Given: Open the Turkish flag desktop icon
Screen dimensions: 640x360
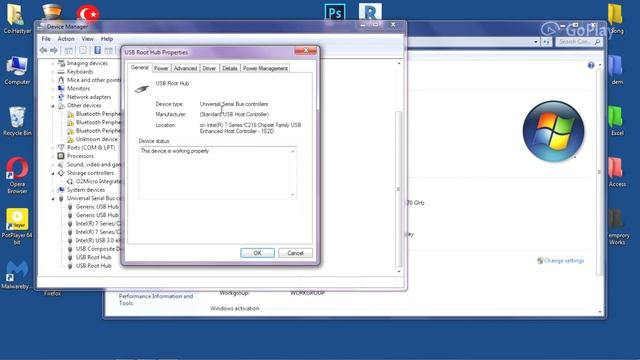Looking at the screenshot, I should (x=88, y=13).
